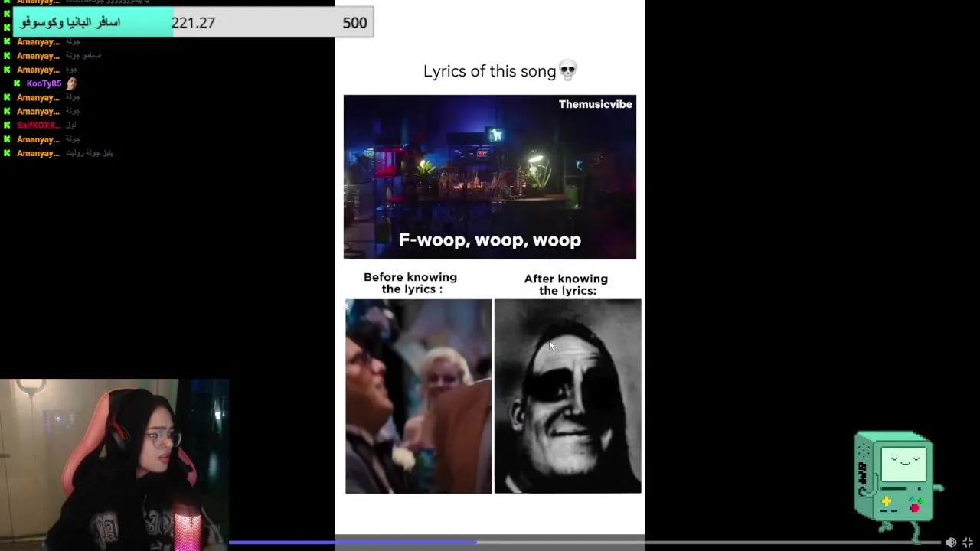Click the Arabic goal title on the teal bar
The width and height of the screenshot is (980, 551).
point(70,23)
